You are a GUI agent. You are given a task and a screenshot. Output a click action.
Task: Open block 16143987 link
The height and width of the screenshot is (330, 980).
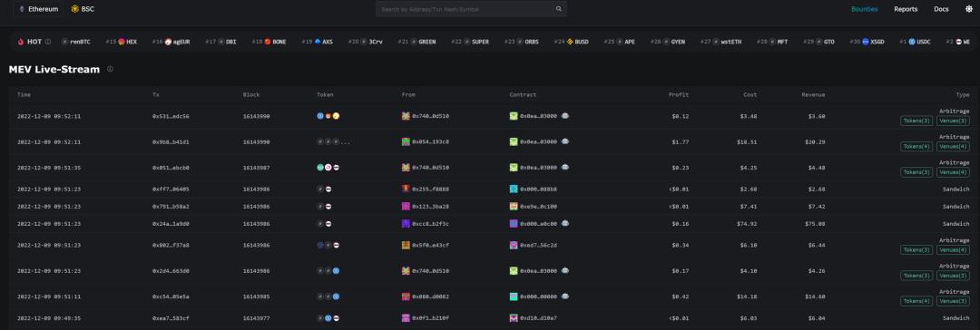256,168
